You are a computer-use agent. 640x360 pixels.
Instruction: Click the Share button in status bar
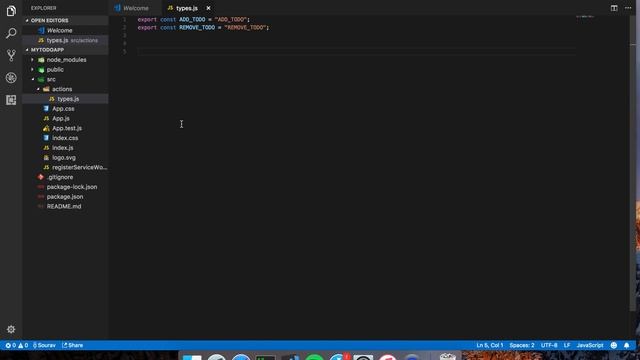(73, 345)
